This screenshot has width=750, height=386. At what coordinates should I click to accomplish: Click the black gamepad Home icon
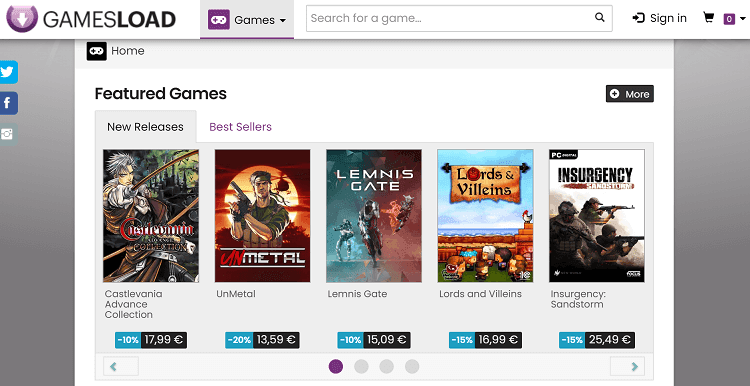click(97, 51)
